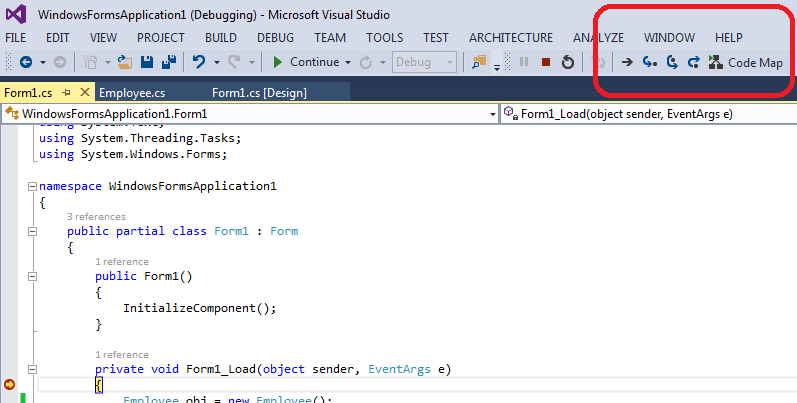Open the New Project dropdown arrow
The height and width of the screenshot is (403, 797).
click(x=108, y=63)
